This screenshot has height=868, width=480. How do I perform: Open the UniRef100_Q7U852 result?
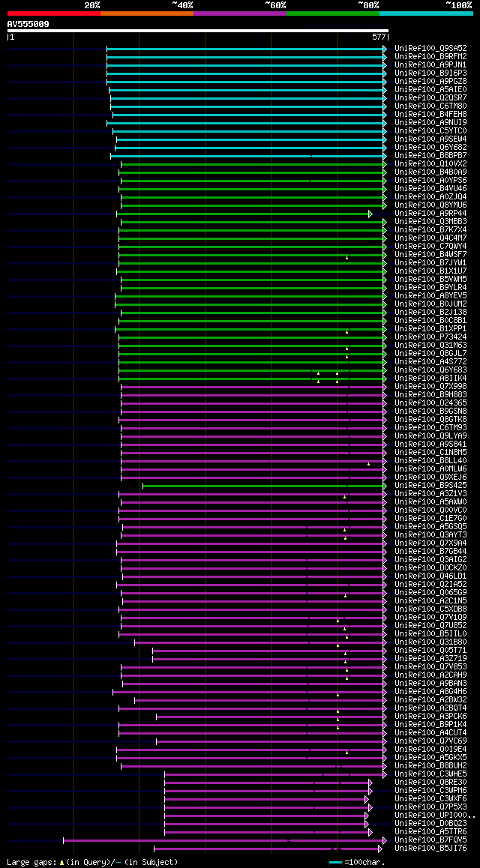coord(430,626)
